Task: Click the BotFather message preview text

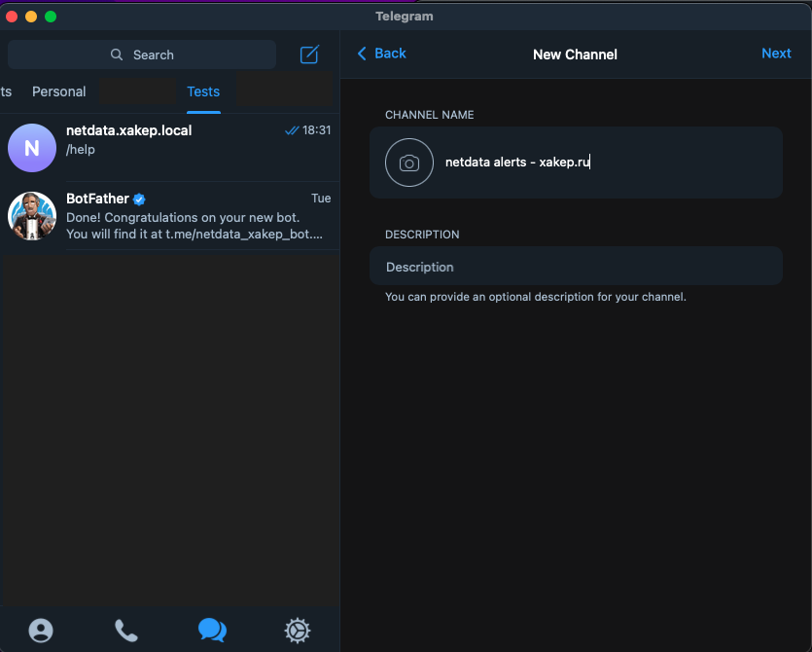Action: click(194, 226)
